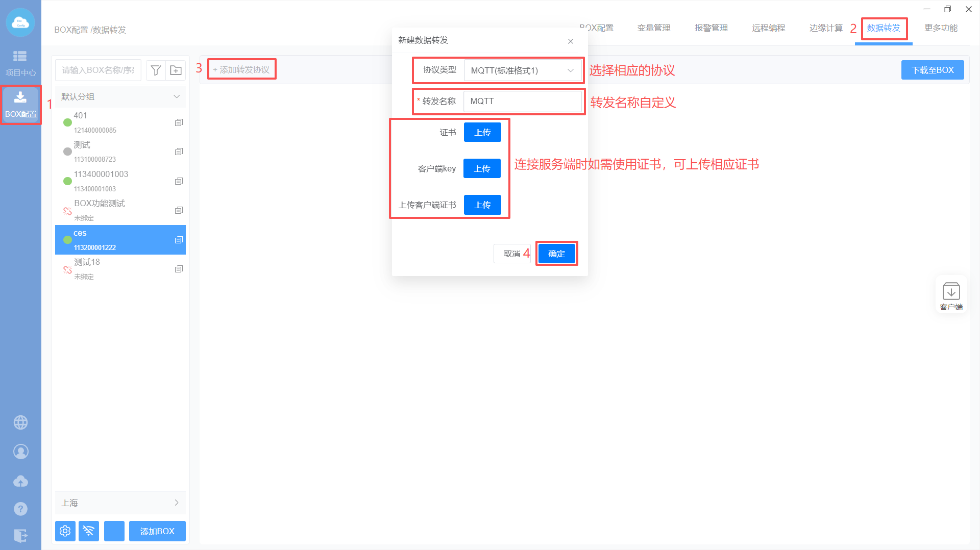
Task: Open the globe language icon in sidebar
Action: click(x=20, y=422)
